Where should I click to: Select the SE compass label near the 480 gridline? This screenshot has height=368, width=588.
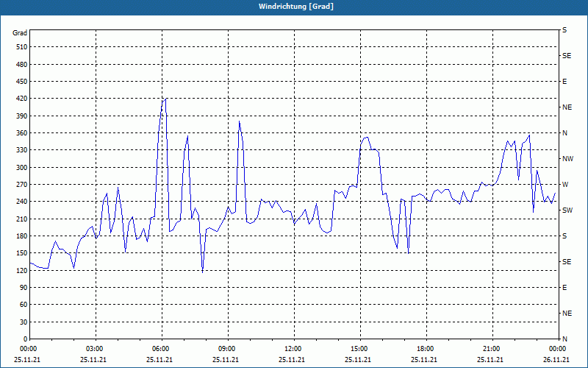pos(567,56)
